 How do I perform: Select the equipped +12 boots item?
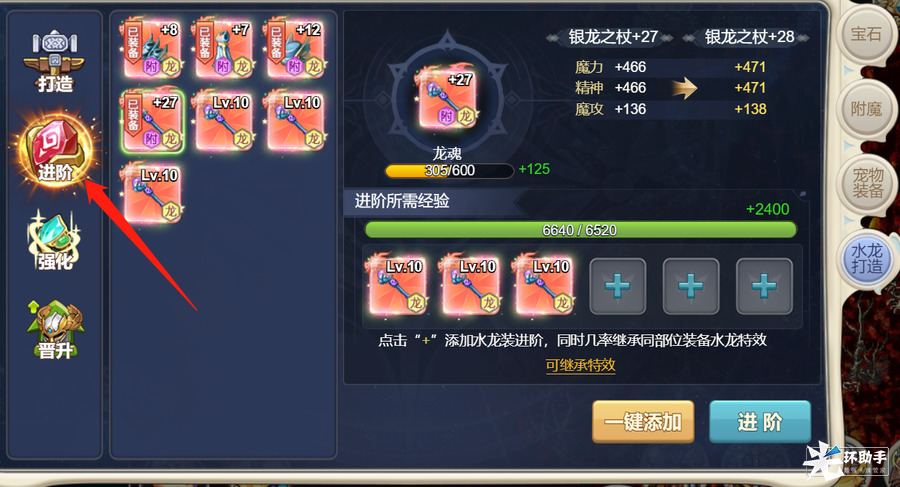296,48
